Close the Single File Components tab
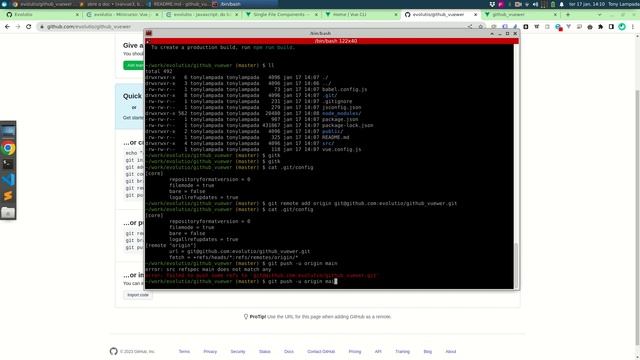This screenshot has height=360, width=640. pyautogui.click(x=316, y=14)
